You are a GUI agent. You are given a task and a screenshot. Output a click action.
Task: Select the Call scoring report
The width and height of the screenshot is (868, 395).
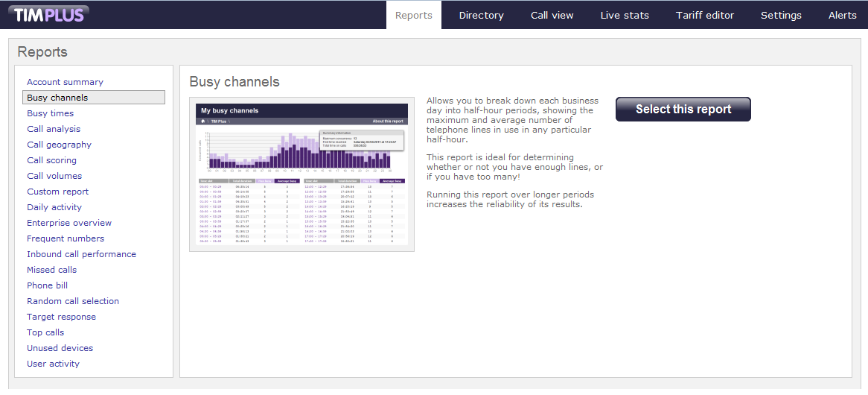click(x=51, y=160)
